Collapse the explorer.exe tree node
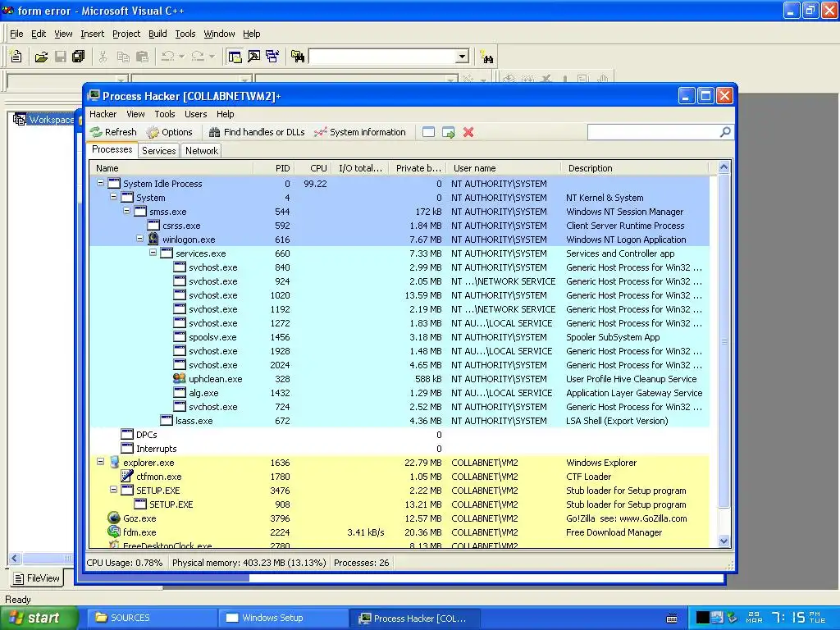The width and height of the screenshot is (840, 630). 100,461
